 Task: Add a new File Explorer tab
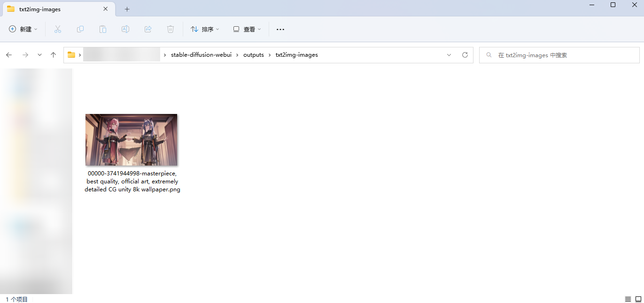127,9
